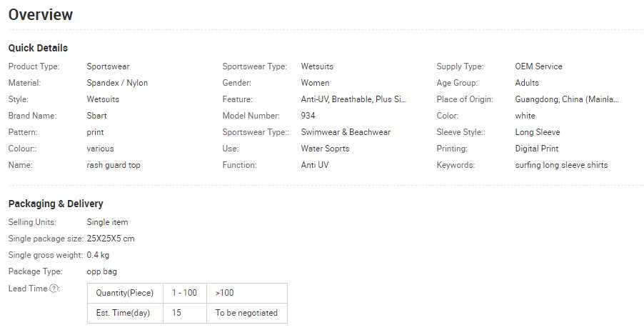Click the 'surfing long sleeve shirts' keywords value
The image size is (644, 335).
coord(561,165)
